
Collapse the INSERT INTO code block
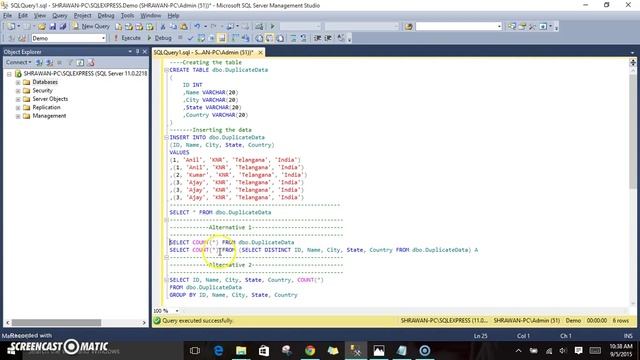point(166,138)
